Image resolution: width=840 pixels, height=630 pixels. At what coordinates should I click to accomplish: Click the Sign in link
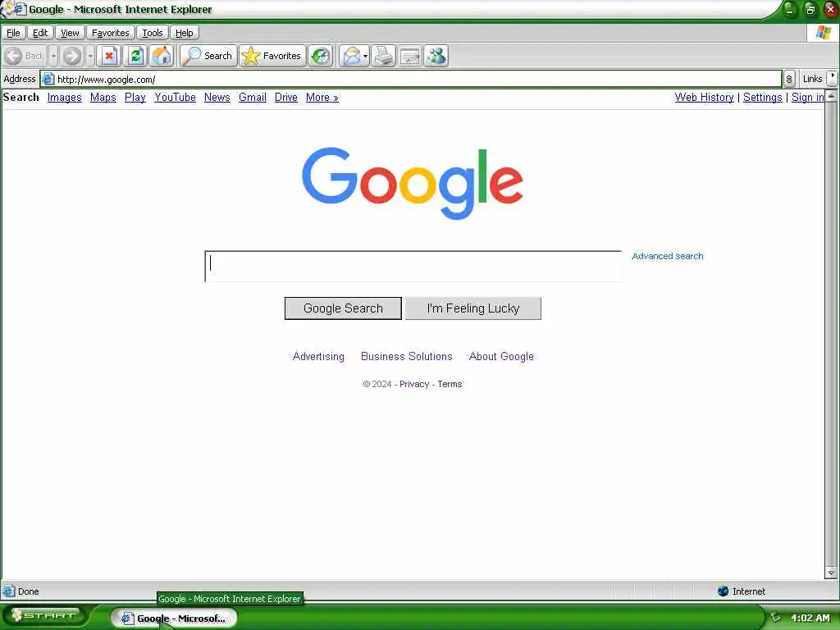click(808, 98)
